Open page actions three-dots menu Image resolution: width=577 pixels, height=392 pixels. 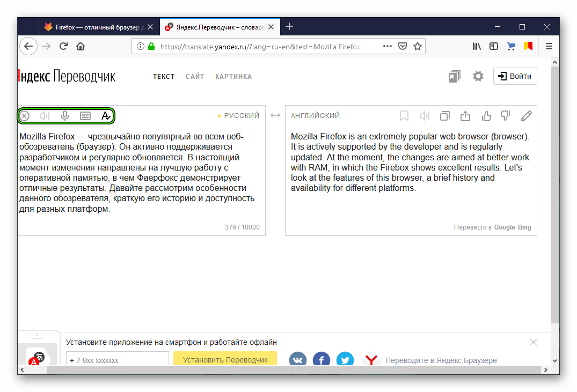tap(387, 46)
